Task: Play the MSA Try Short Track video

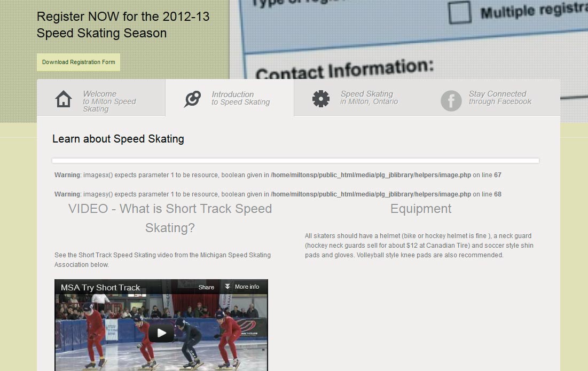Action: (x=161, y=333)
